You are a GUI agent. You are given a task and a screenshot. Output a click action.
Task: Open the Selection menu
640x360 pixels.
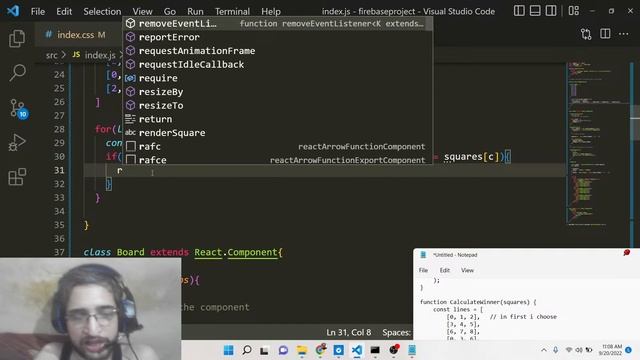click(102, 11)
